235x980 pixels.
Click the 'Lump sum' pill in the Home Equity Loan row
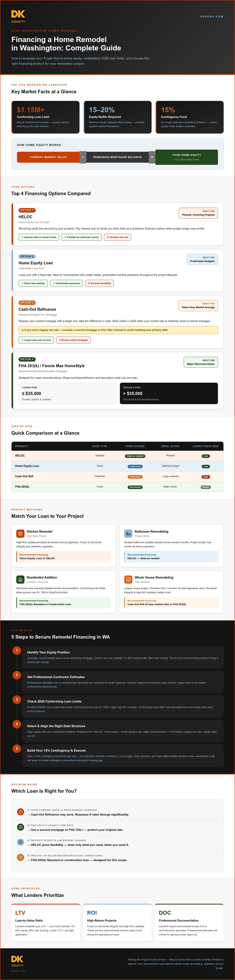tap(135, 466)
